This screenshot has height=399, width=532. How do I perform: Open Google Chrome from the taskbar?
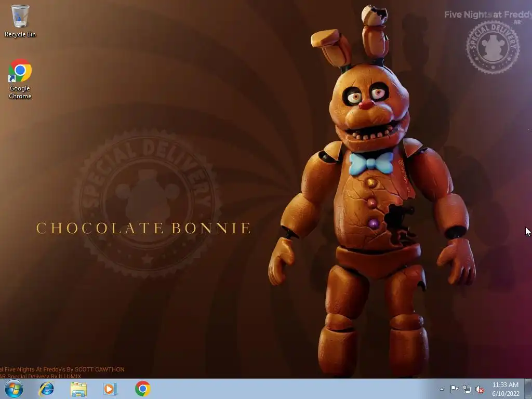pos(142,389)
